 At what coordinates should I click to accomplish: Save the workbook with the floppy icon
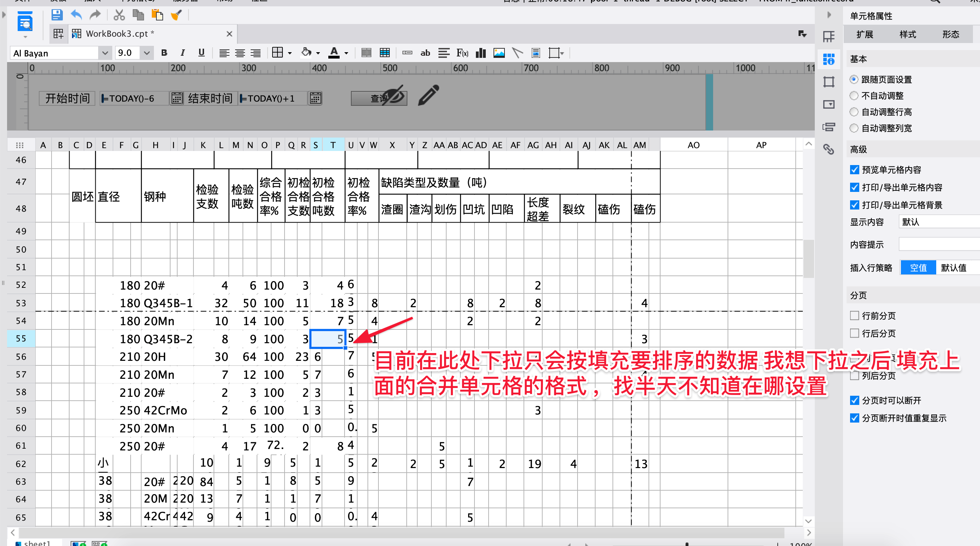click(57, 15)
